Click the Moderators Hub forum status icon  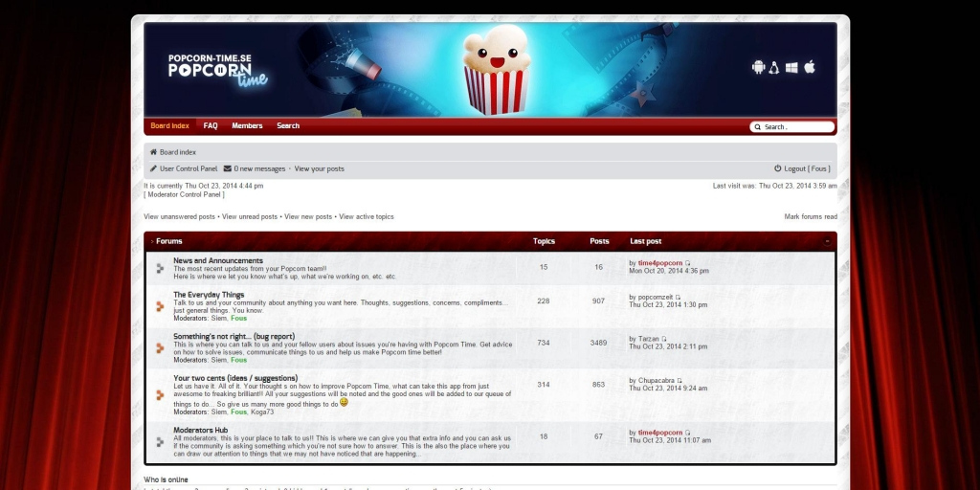[x=160, y=442]
